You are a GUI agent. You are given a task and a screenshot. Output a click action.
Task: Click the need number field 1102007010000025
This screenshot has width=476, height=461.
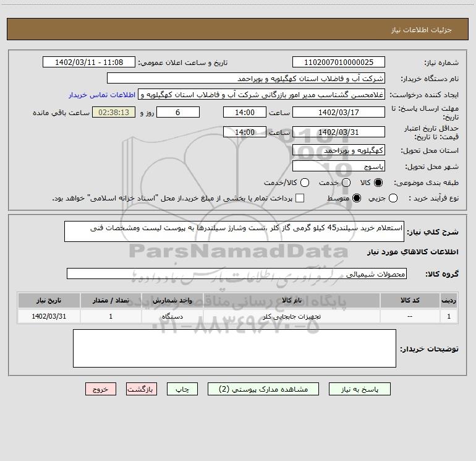(x=339, y=62)
